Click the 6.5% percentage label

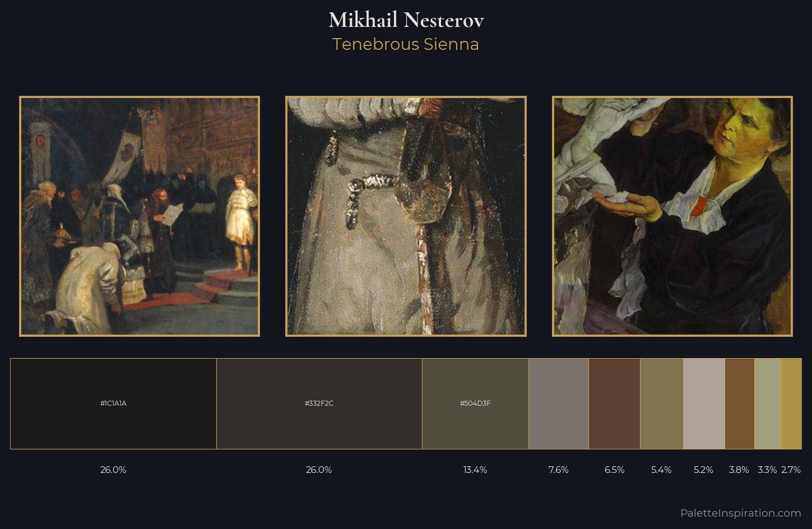click(x=614, y=470)
